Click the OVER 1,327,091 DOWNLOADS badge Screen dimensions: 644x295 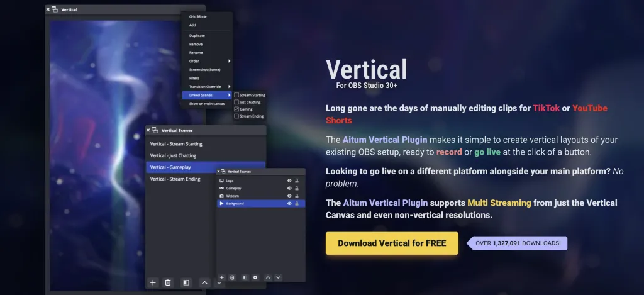pos(517,243)
